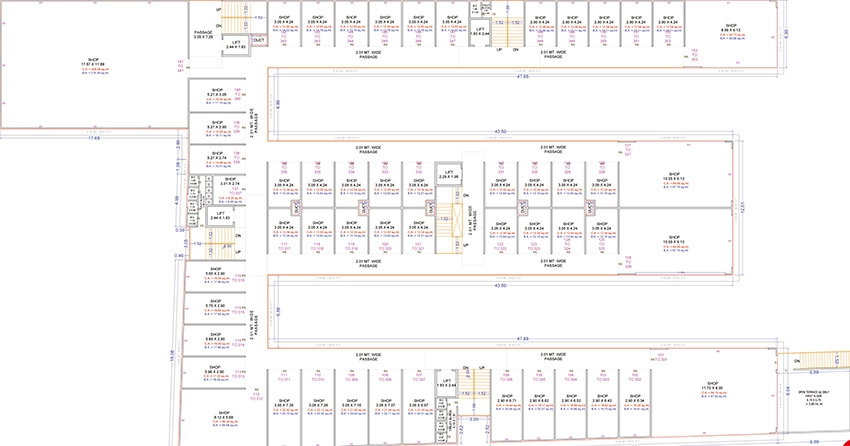This screenshot has width=850, height=446.
Task: Click the 6.36 dimension value
Action: [786, 34]
